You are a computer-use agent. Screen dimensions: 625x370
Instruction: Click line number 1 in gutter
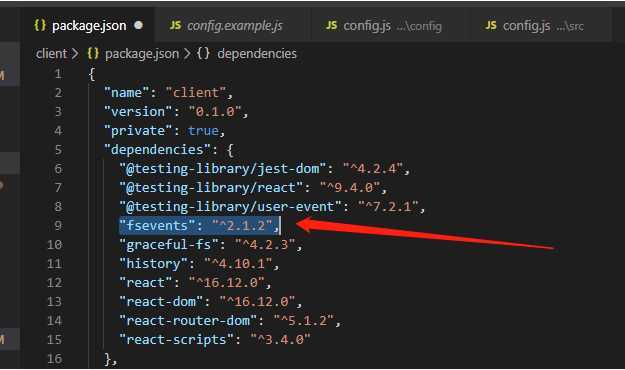pyautogui.click(x=58, y=74)
